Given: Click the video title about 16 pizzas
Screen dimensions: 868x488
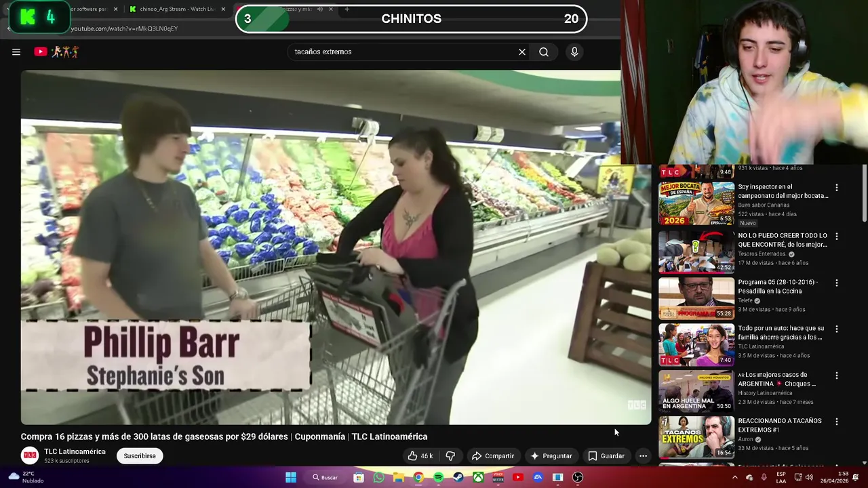Looking at the screenshot, I should point(224,436).
